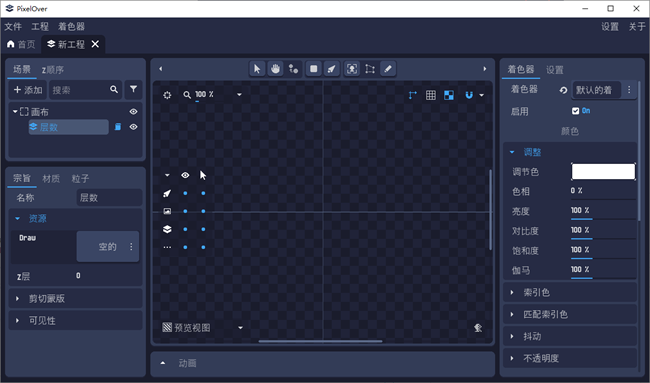Open 设置 in the top right

point(610,27)
